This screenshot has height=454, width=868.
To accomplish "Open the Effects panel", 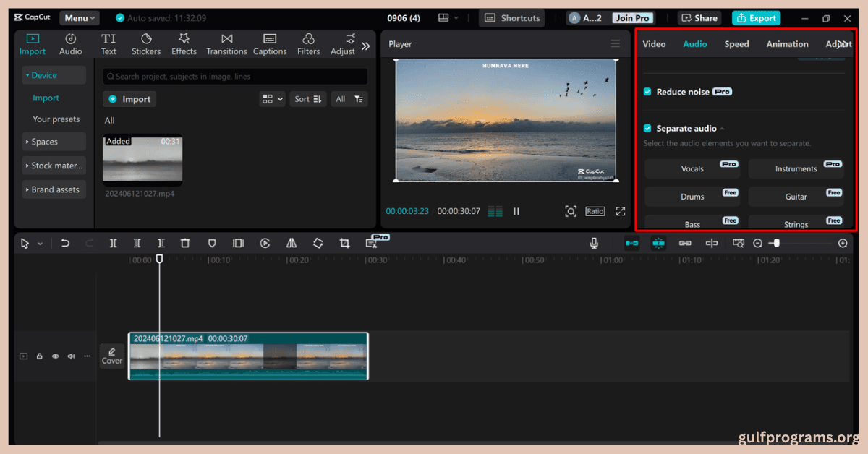I will [x=184, y=44].
